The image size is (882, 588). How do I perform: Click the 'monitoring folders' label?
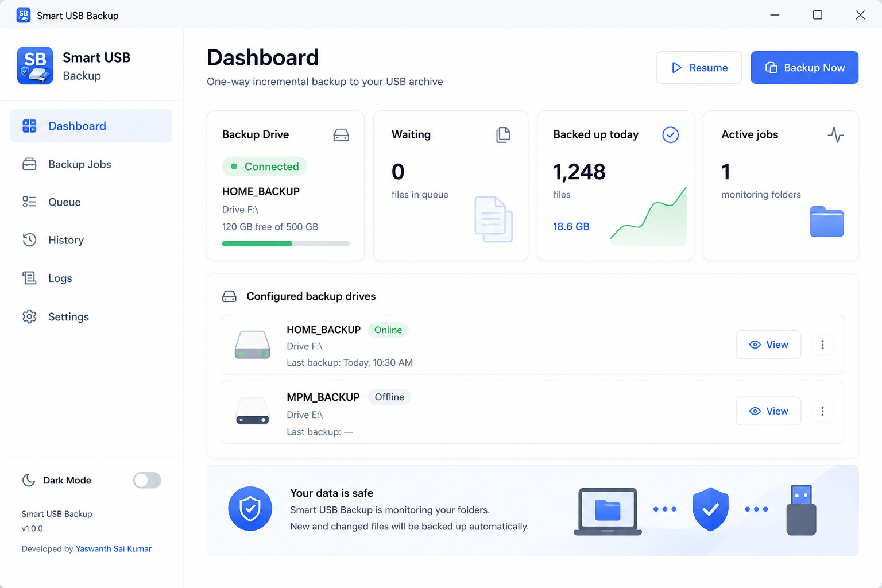tap(761, 195)
